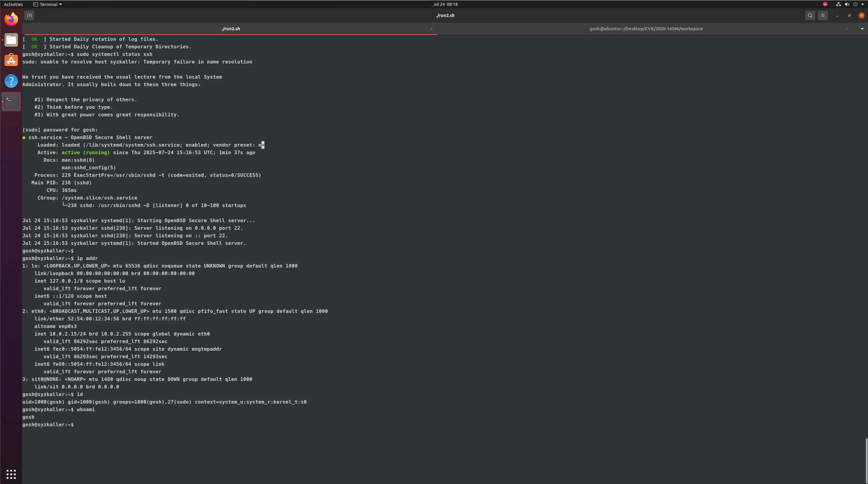Image resolution: width=868 pixels, height=484 pixels.
Task: Switch to the ./run2.sh tab
Action: click(231, 29)
